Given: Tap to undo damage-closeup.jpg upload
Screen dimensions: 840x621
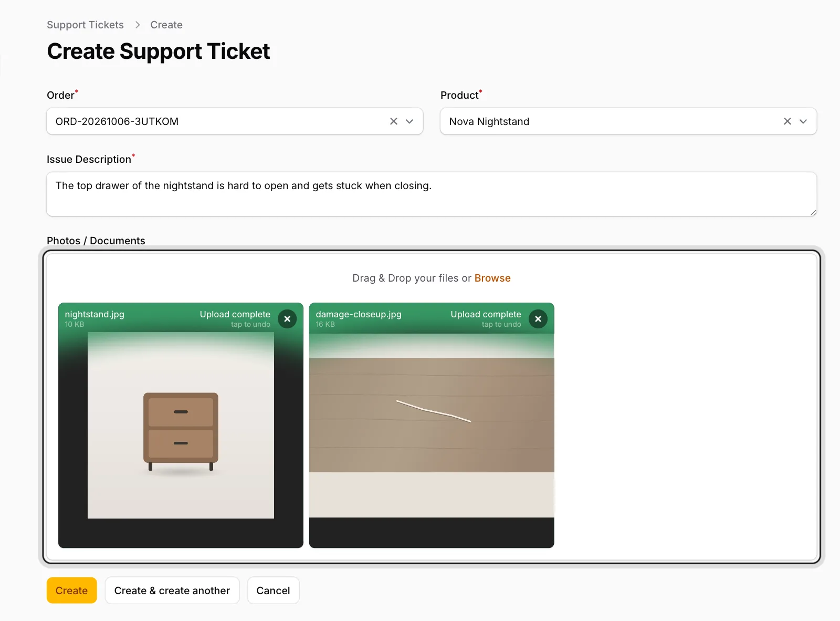Looking at the screenshot, I should (501, 325).
